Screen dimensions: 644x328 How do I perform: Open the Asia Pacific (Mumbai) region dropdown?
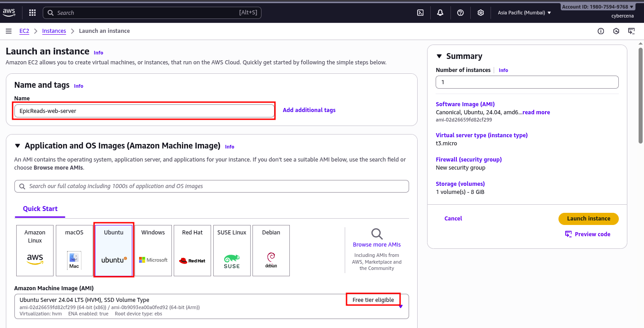(x=524, y=13)
